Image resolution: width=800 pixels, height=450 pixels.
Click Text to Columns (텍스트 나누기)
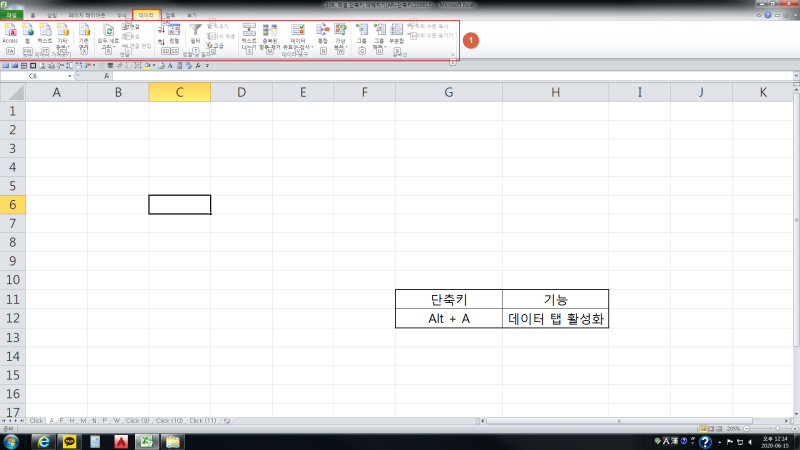(249, 35)
